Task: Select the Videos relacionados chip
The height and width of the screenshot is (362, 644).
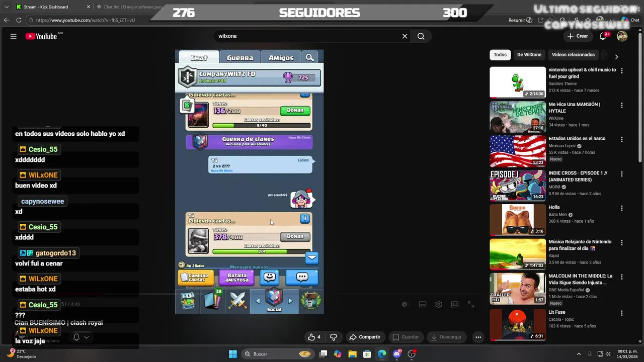Action: pyautogui.click(x=573, y=55)
